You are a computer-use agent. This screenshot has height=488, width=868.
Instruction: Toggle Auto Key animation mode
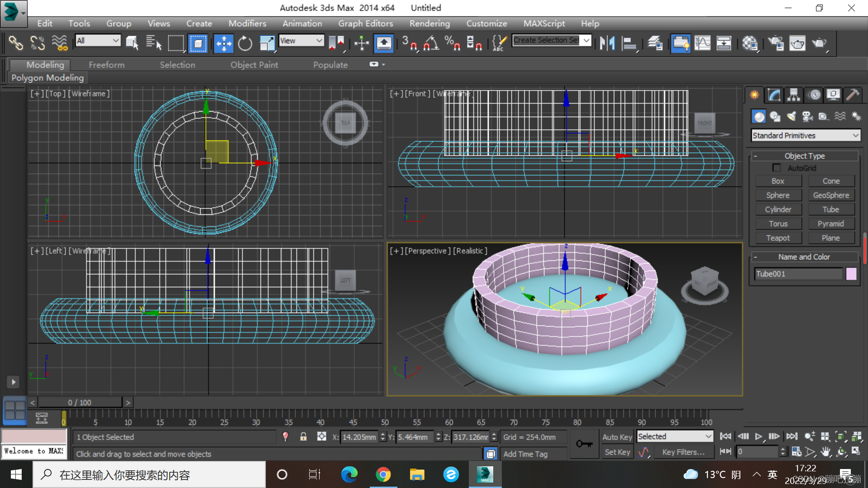tap(617, 437)
